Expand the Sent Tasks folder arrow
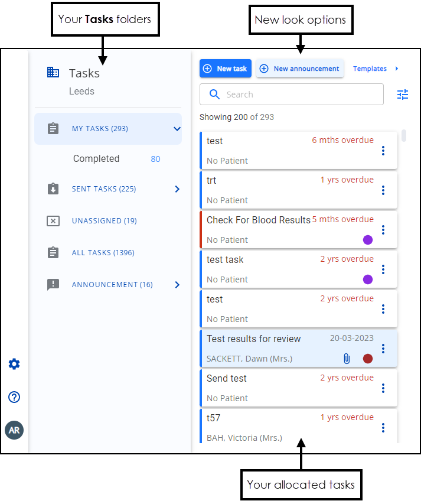 (177, 189)
